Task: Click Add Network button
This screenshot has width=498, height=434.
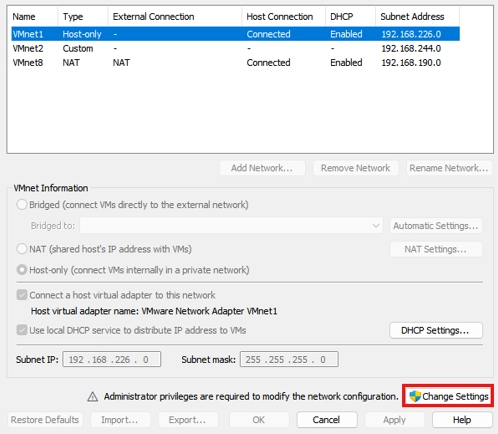Action: 262,168
